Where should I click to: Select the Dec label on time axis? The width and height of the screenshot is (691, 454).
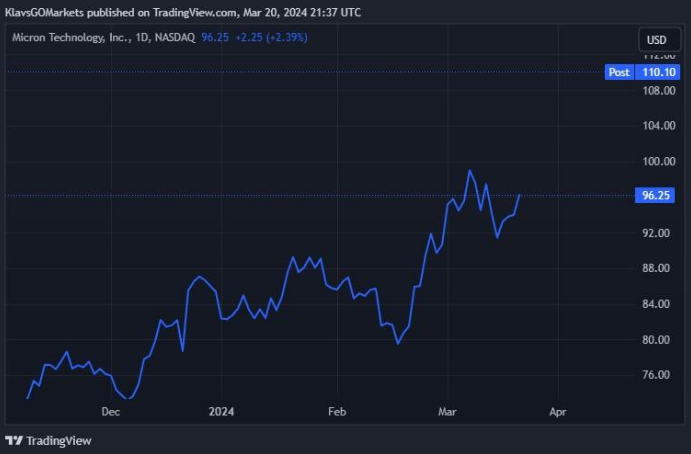pos(110,411)
